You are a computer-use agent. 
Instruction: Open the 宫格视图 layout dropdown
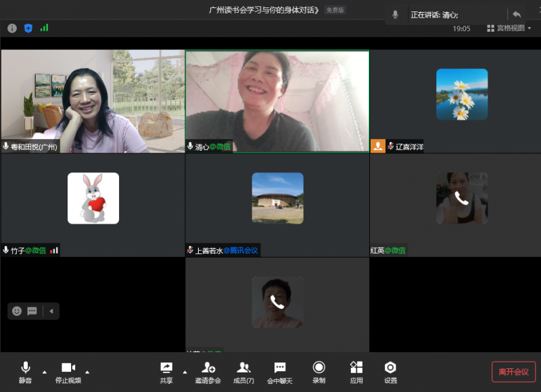tap(509, 28)
